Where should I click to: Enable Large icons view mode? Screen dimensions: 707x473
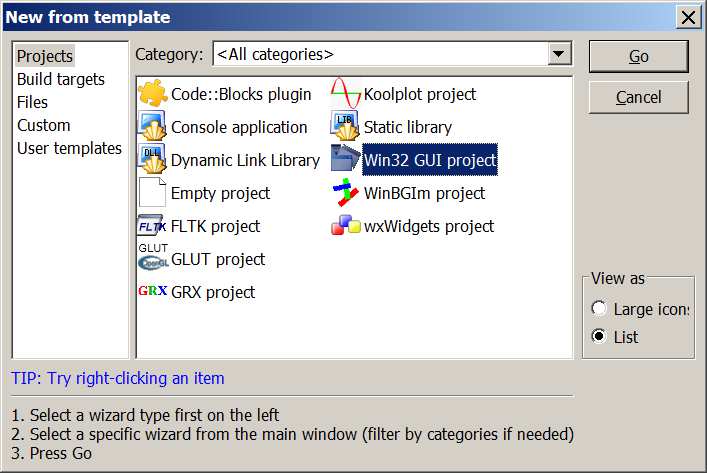tap(599, 308)
